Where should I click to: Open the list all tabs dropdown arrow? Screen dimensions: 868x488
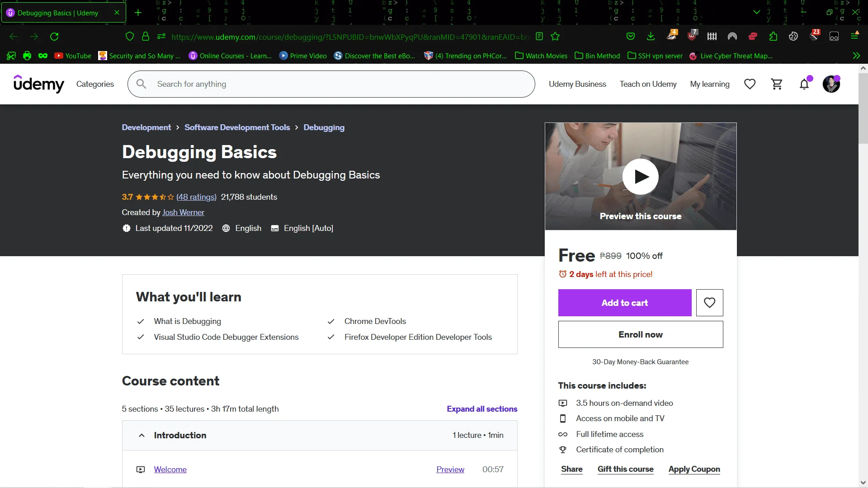(757, 12)
